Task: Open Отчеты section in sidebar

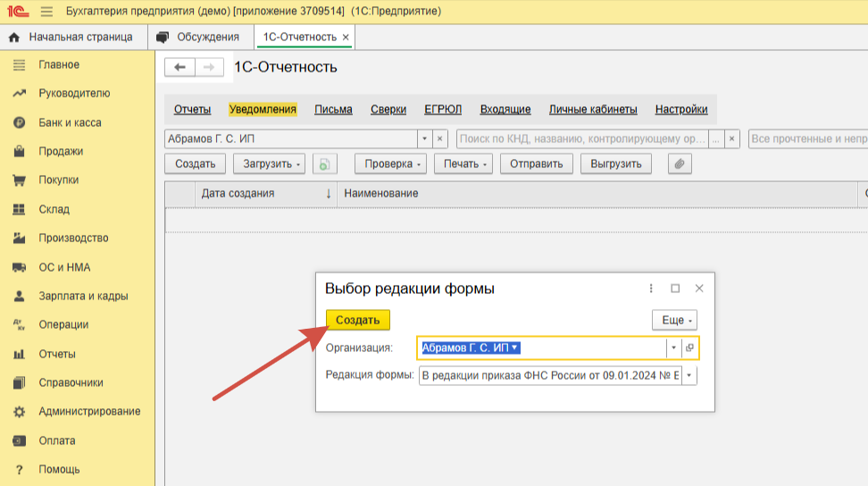Action: point(57,355)
